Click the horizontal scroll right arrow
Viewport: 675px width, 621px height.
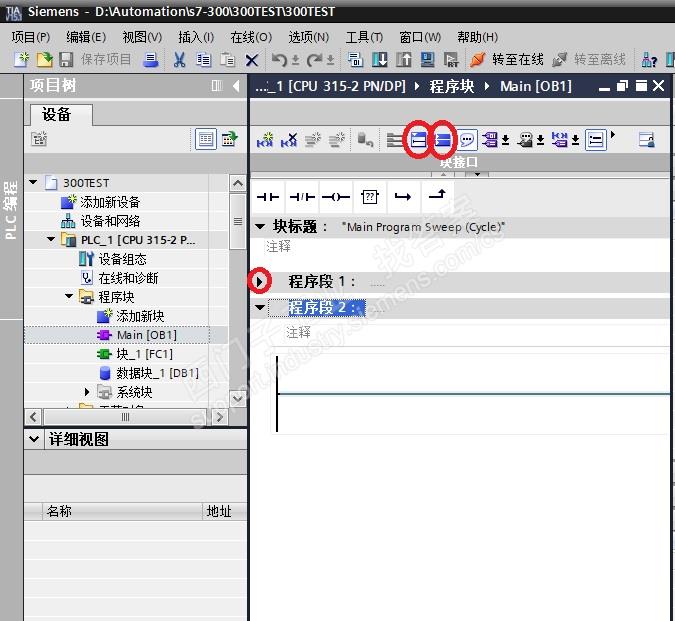(x=220, y=417)
